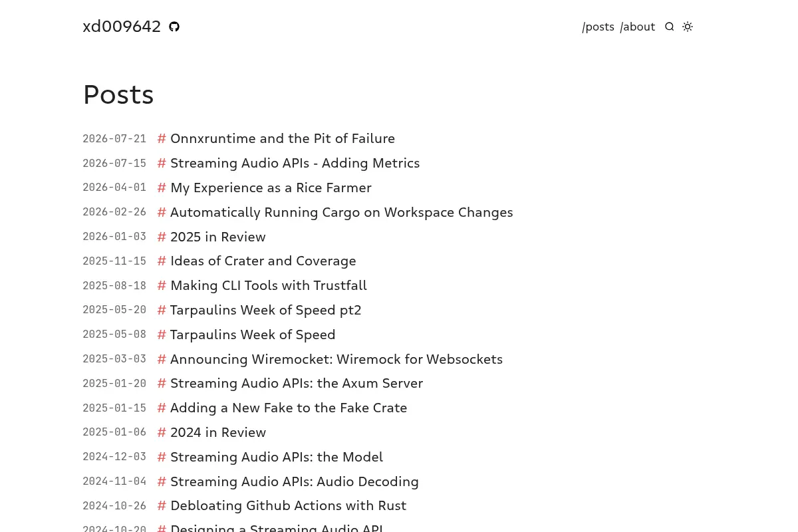The width and height of the screenshot is (798, 532).
Task: Click the date 2026-04-01
Action: [114, 188]
